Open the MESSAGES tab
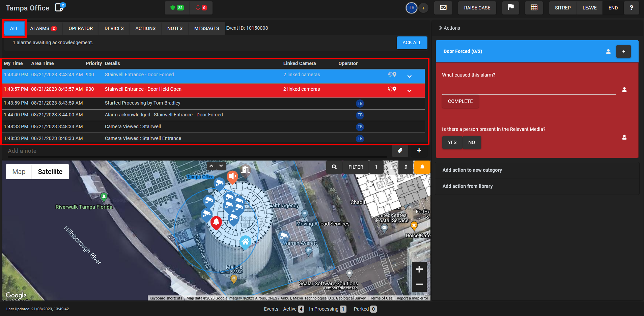Image resolution: width=644 pixels, height=316 pixels. 206,28
